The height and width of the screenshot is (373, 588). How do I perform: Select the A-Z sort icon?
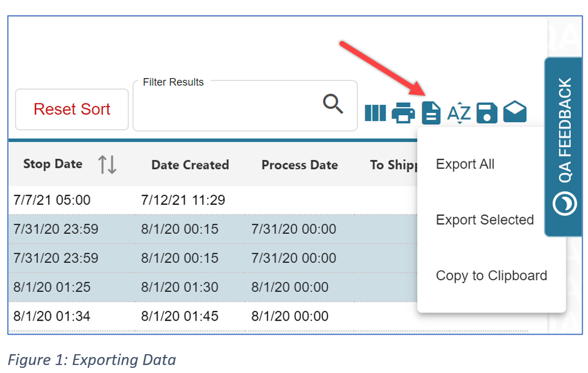point(458,112)
